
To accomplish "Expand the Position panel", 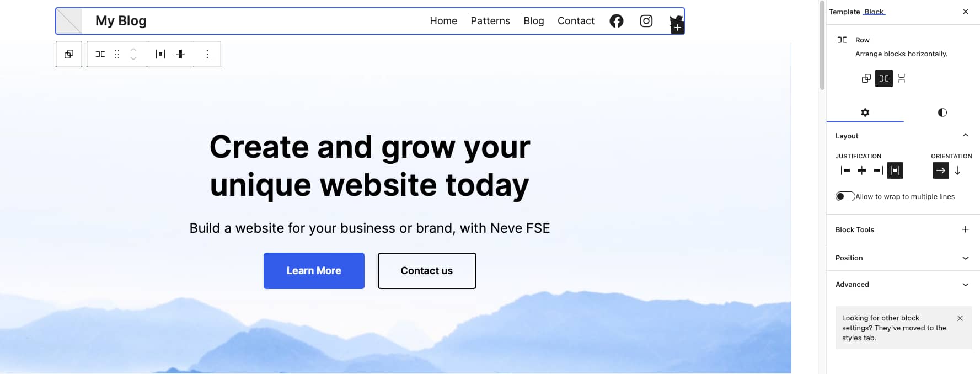I will [903, 258].
